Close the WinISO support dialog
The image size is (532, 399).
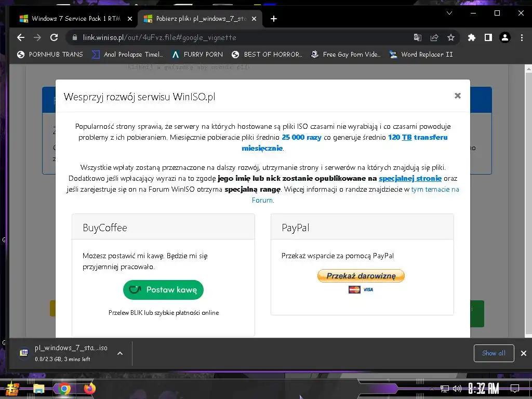(458, 96)
